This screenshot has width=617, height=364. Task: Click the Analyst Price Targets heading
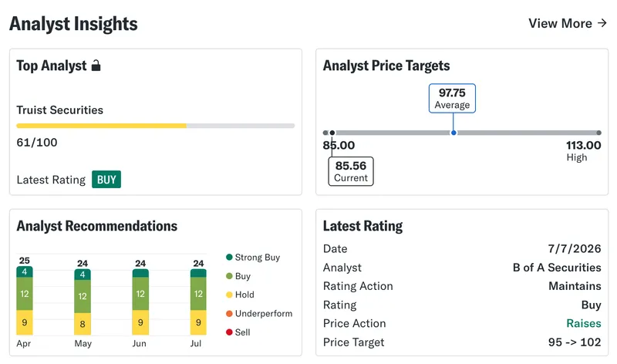[x=386, y=66]
